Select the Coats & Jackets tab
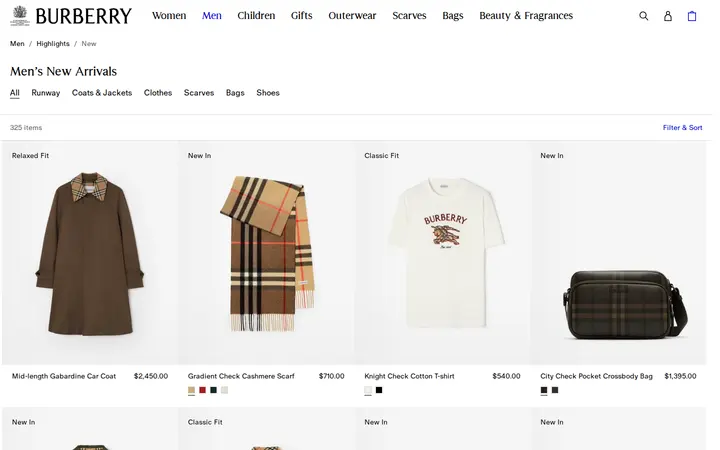The image size is (720, 450). point(102,93)
